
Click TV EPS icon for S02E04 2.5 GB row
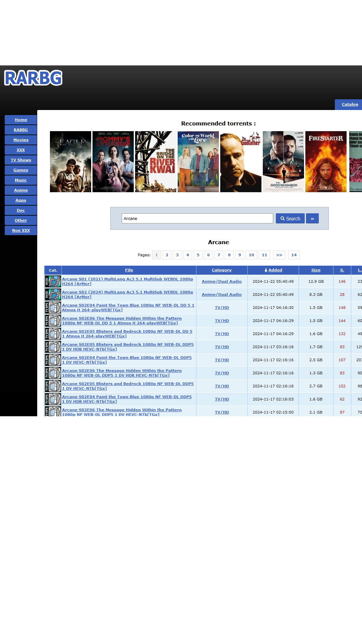[53, 360]
